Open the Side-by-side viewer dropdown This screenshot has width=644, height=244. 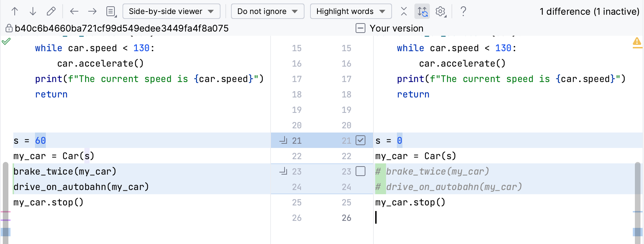171,12
